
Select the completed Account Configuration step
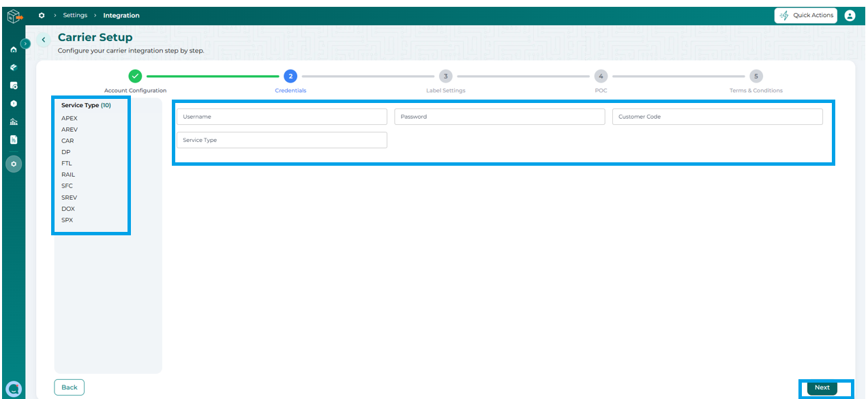[135, 76]
